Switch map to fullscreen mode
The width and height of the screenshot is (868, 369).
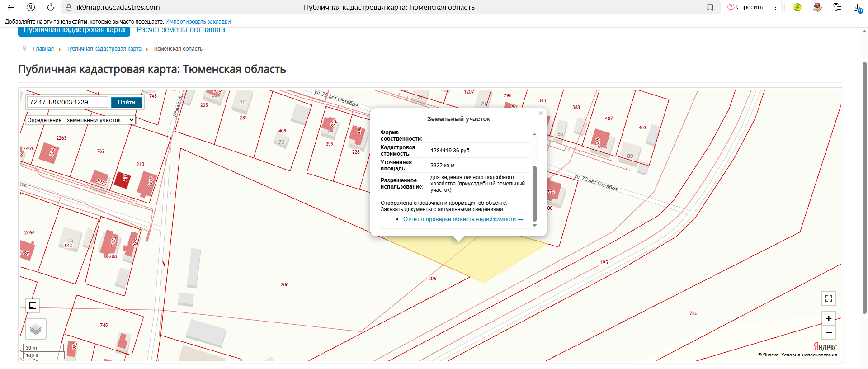828,298
